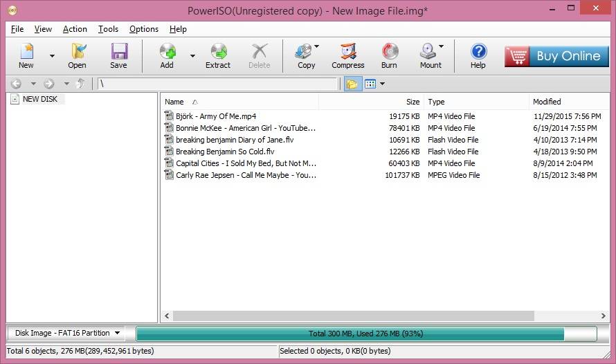Image resolution: width=616 pixels, height=364 pixels.
Task: Click the Open toolbar icon
Action: (77, 56)
